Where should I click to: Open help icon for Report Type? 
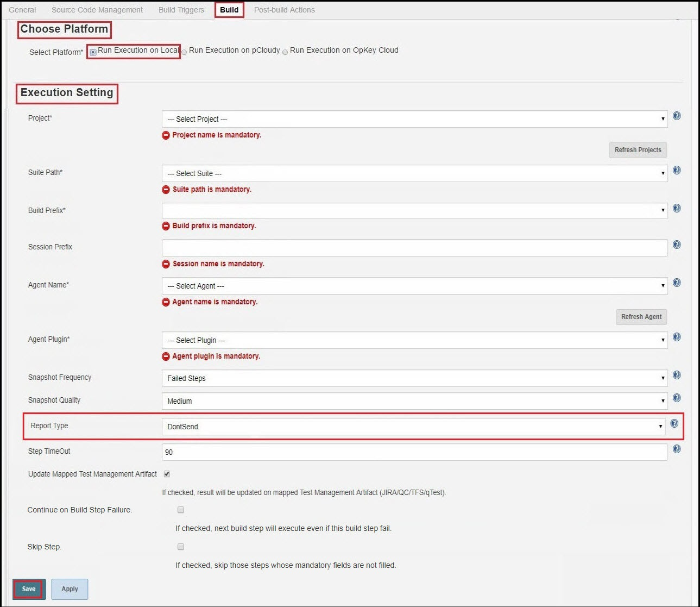[x=674, y=423]
